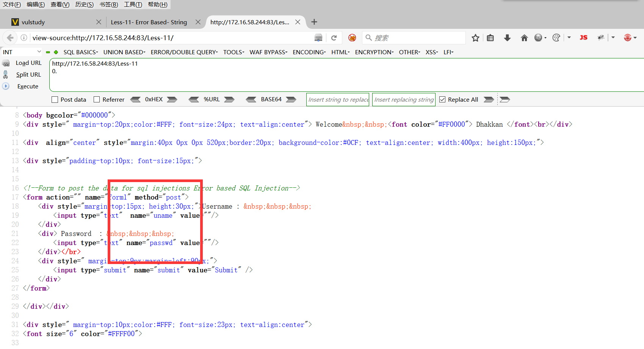Image resolution: width=644 pixels, height=349 pixels.
Task: Click the red blocked NoScript icon
Action: [352, 38]
